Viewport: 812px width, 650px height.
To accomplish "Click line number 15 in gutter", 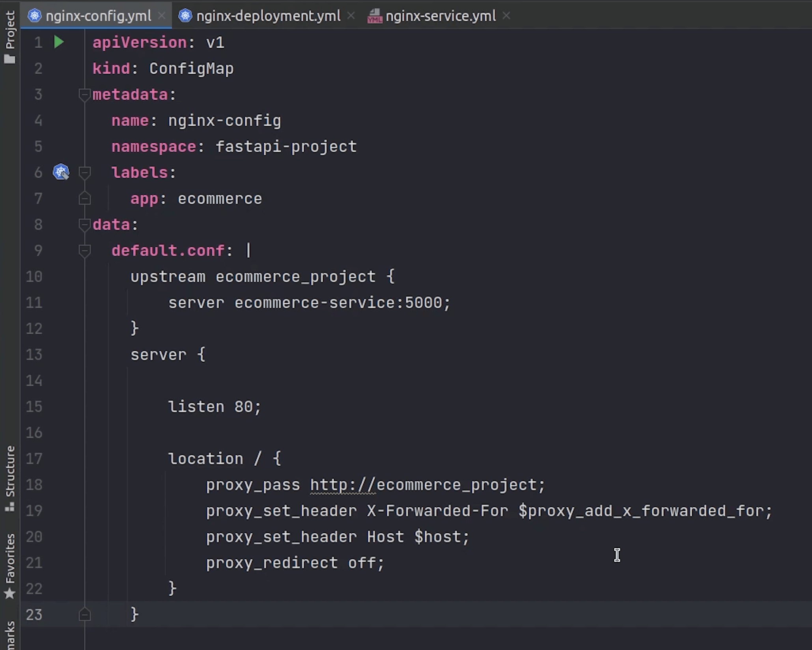I will 34,407.
